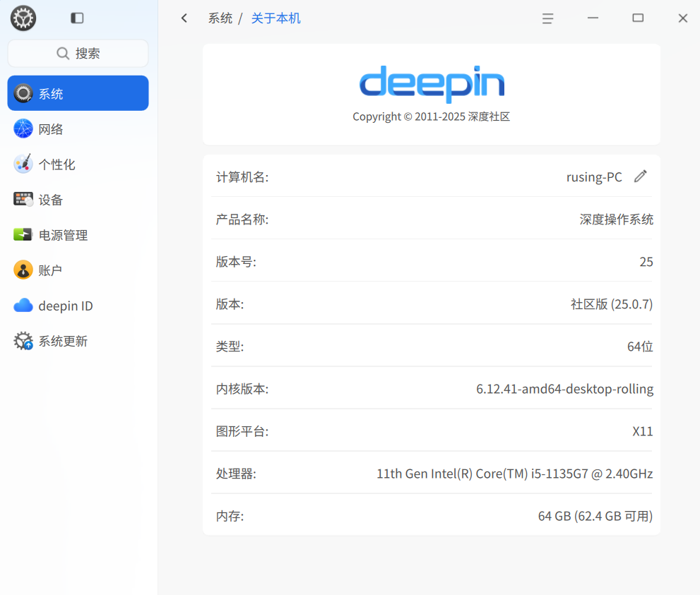Click the deepin ID cloud icon
700x595 pixels.
click(23, 306)
